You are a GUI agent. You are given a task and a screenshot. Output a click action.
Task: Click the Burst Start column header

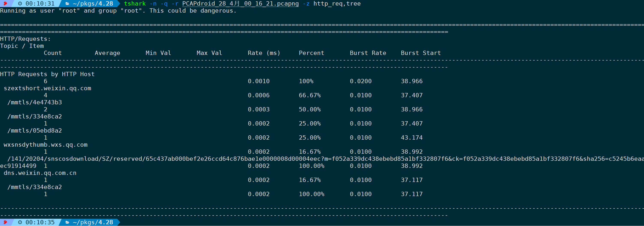pyautogui.click(x=420, y=53)
